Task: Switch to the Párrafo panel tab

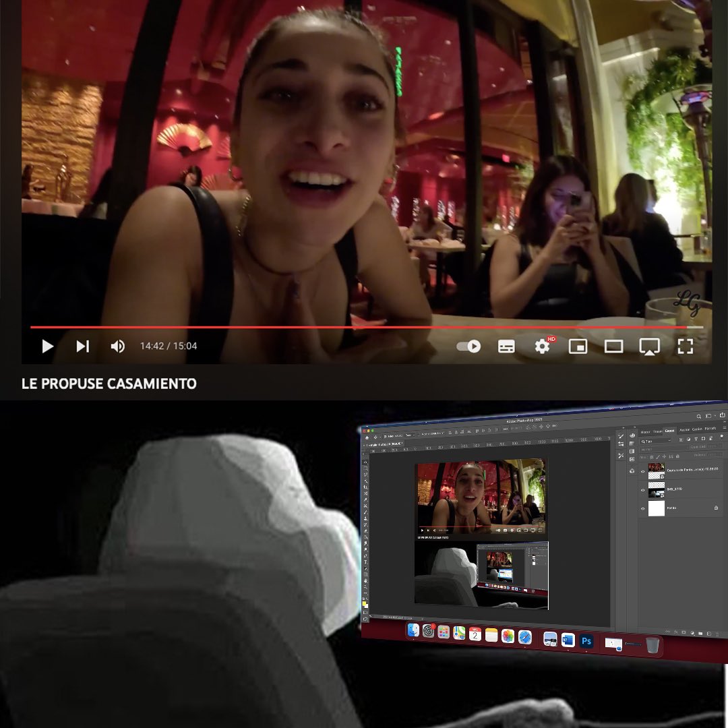Action: [710, 429]
